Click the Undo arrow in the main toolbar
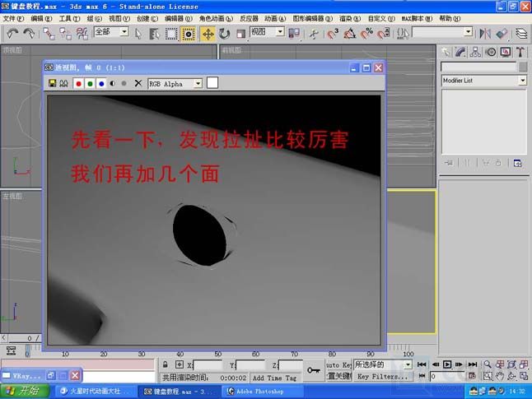This screenshot has width=532, height=399. click(12, 34)
